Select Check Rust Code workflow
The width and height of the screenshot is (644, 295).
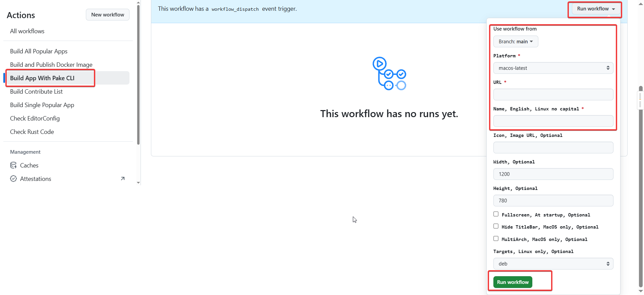[32, 132]
